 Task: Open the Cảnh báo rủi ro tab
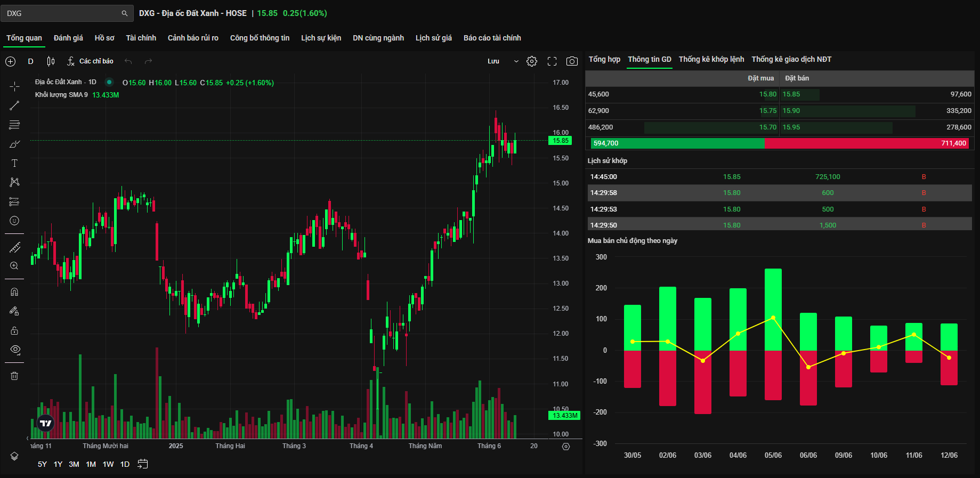[x=193, y=38]
